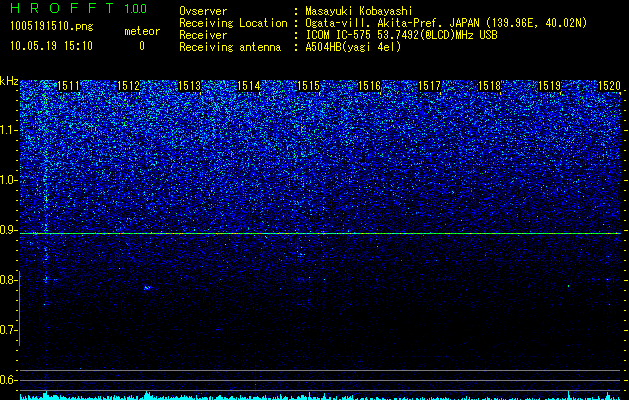Click the 1.1 kHz axis label
The height and width of the screenshot is (400, 629).
pyautogui.click(x=8, y=130)
